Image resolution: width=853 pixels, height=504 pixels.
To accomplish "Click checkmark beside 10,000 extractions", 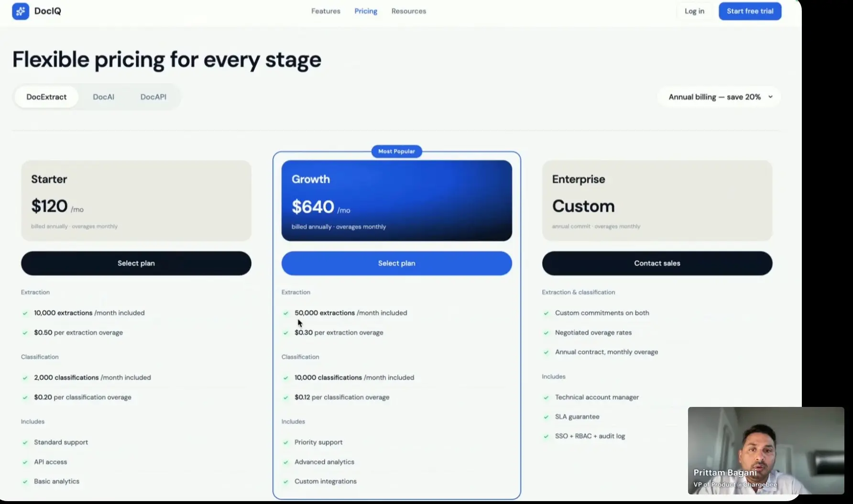I will tap(25, 313).
